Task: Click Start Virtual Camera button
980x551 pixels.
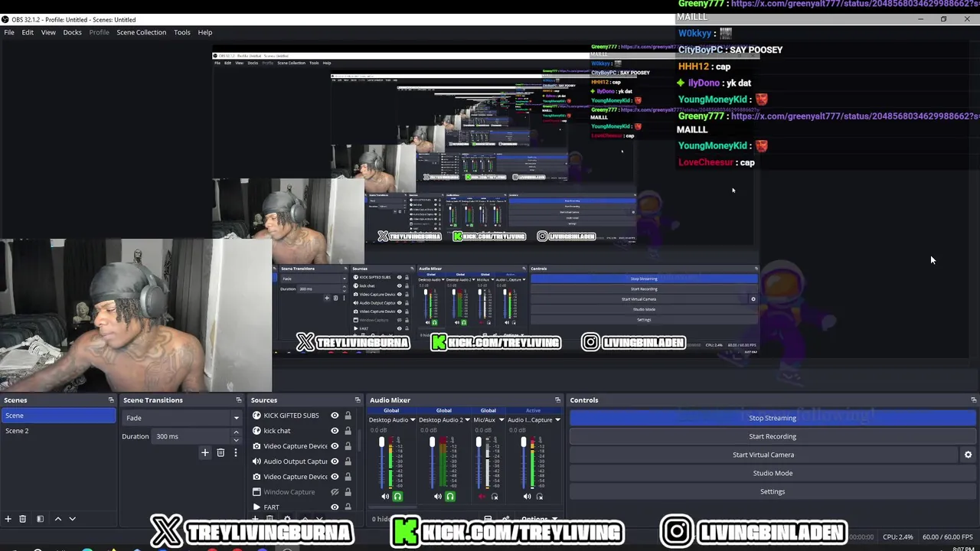Action: pos(763,455)
